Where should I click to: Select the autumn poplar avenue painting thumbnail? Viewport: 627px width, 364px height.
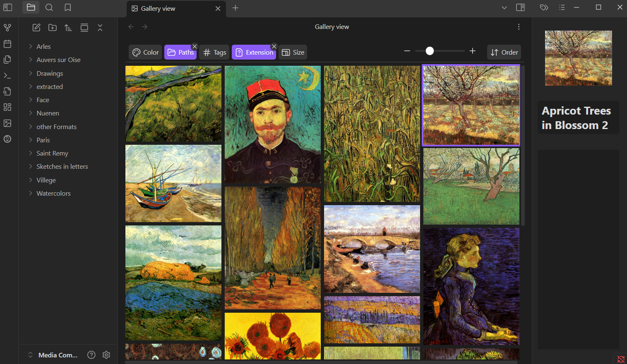coord(273,248)
